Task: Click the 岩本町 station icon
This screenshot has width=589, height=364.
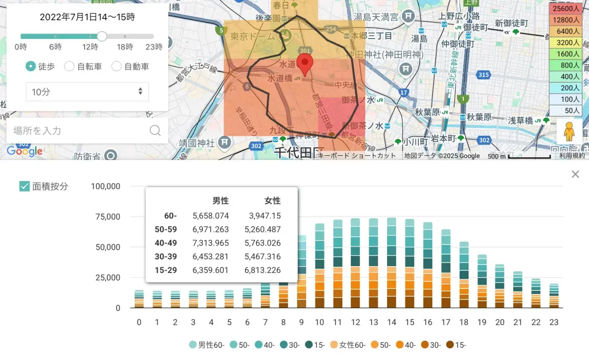Action: pyautogui.click(x=461, y=138)
